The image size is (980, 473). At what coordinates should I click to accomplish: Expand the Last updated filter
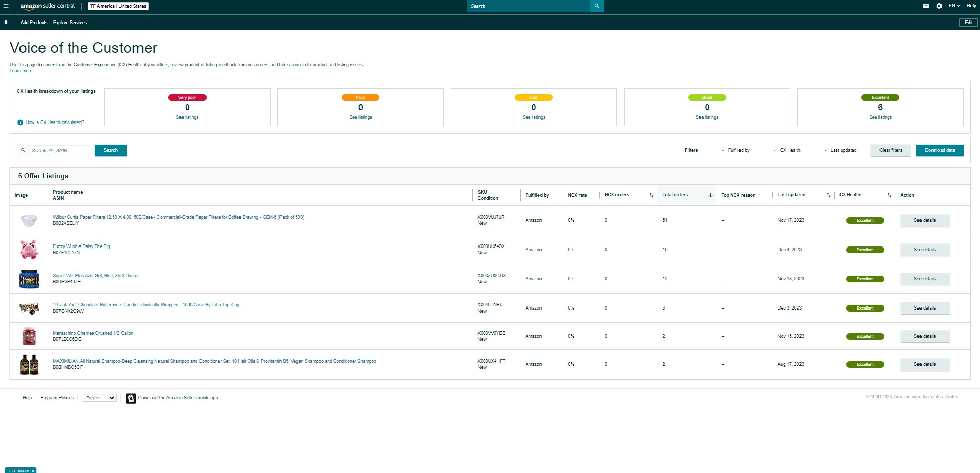[x=840, y=150]
